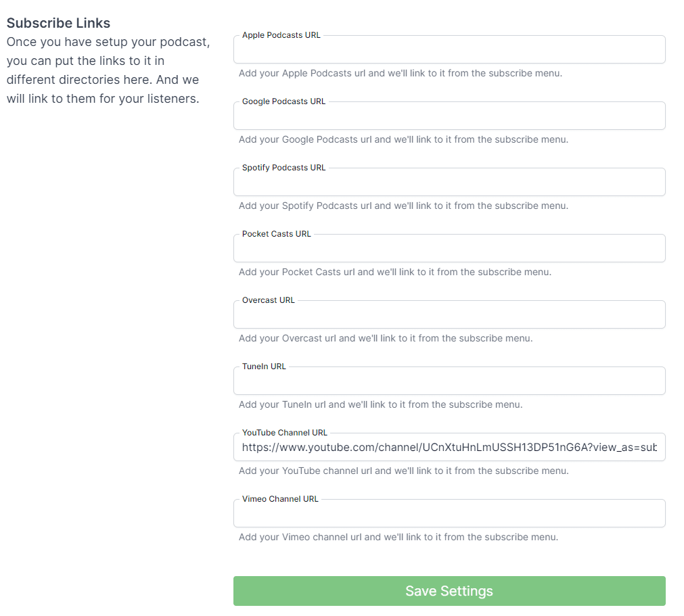Click the Spotify Podcasts helper hint text
The image size is (684, 616).
click(403, 206)
